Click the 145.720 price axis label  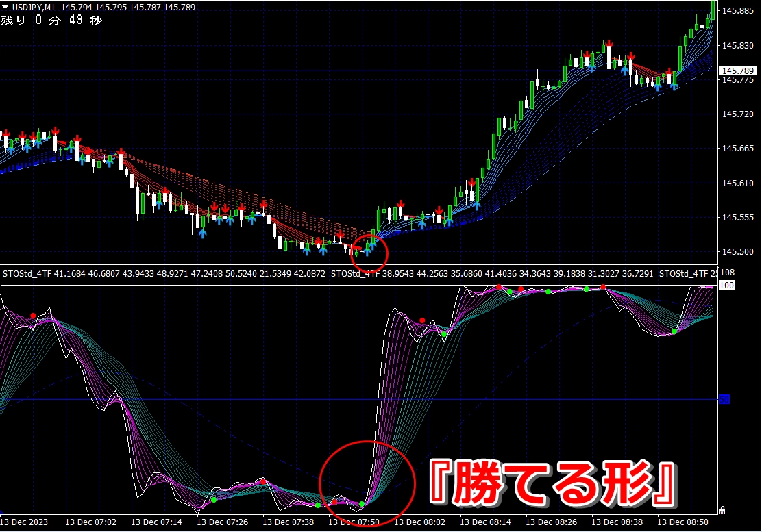click(x=738, y=114)
